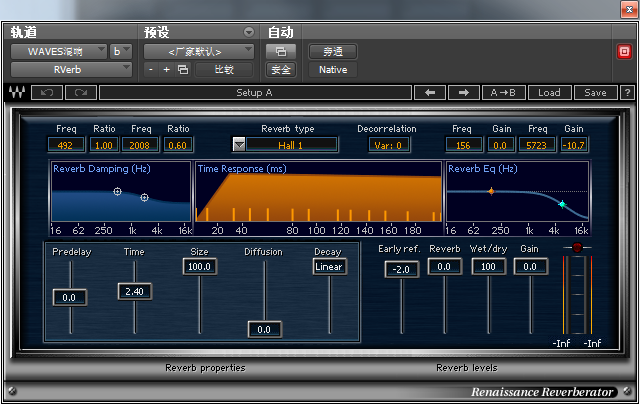Click EQ Gain value 0.0 in top row
Screen dimensions: 640x405
coord(500,145)
